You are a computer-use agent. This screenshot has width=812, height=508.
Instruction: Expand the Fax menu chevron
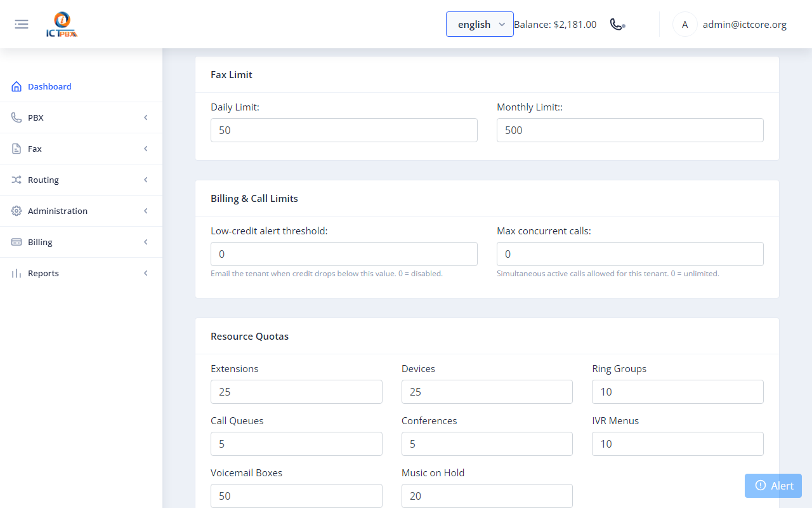click(146, 149)
